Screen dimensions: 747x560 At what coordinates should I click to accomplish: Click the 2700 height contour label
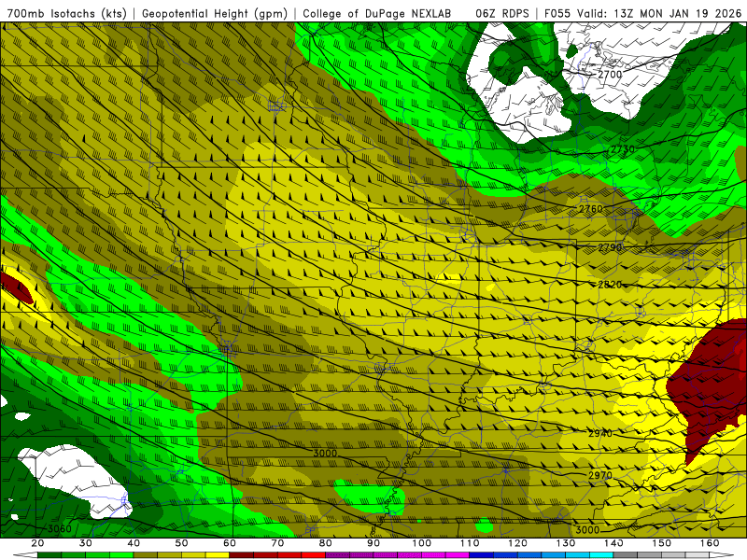pyautogui.click(x=610, y=75)
